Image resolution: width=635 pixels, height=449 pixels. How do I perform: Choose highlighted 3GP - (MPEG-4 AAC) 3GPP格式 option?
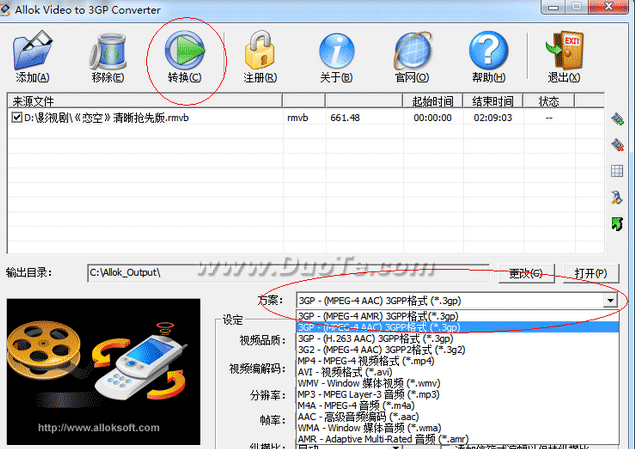pos(458,327)
